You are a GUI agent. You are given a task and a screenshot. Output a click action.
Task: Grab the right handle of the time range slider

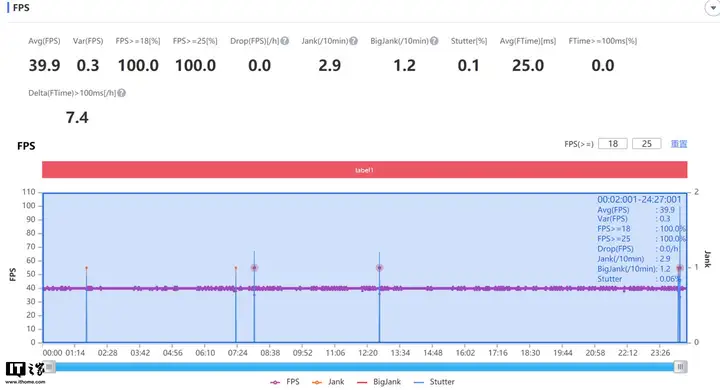681,367
